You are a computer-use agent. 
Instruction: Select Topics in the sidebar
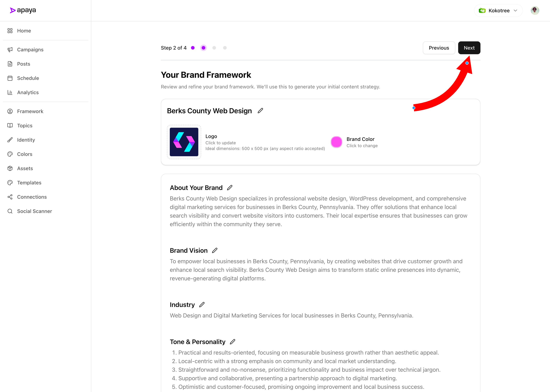(24, 125)
